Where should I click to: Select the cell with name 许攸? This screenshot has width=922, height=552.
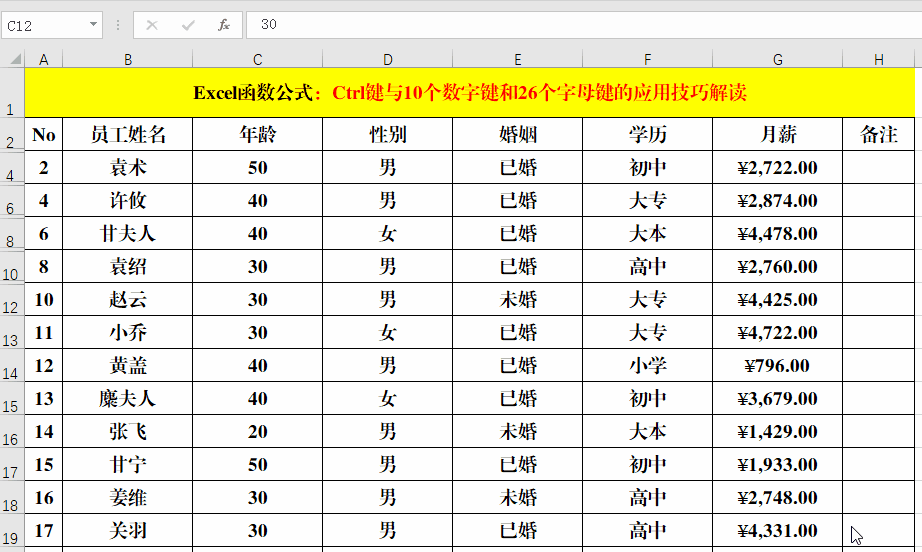[x=128, y=200]
